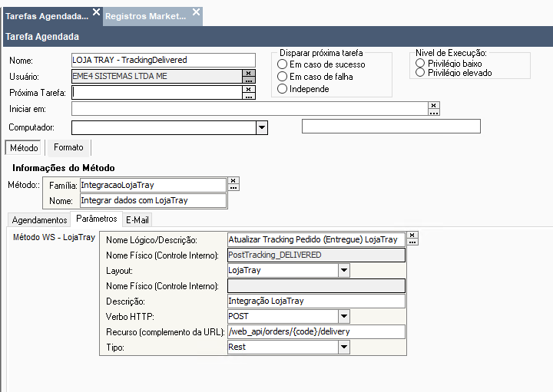Select the Parâmetros tab
553x392 pixels.
click(x=96, y=219)
